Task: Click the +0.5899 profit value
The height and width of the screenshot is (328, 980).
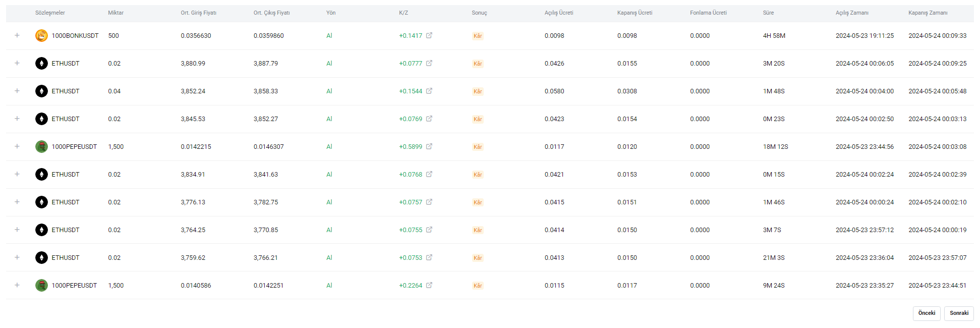Action: click(411, 147)
